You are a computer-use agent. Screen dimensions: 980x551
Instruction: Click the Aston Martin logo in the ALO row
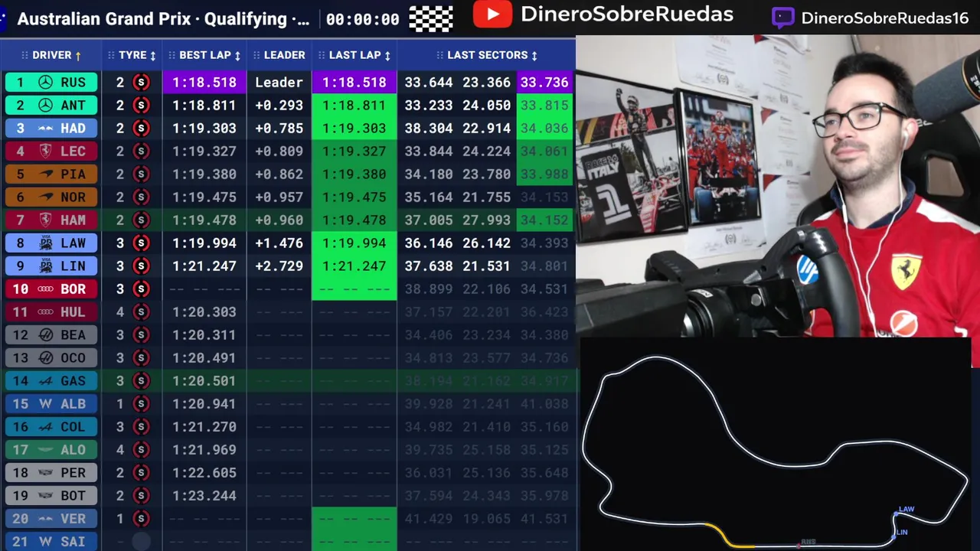pyautogui.click(x=45, y=449)
